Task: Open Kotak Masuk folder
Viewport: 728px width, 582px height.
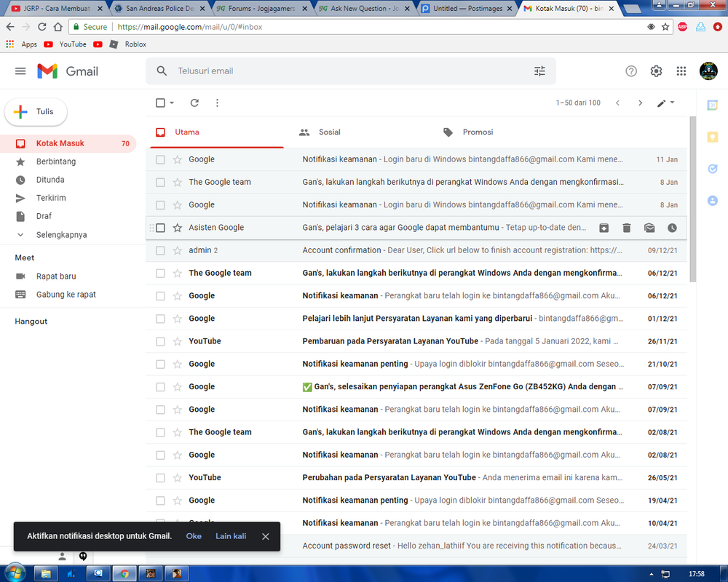Action: pos(68,143)
